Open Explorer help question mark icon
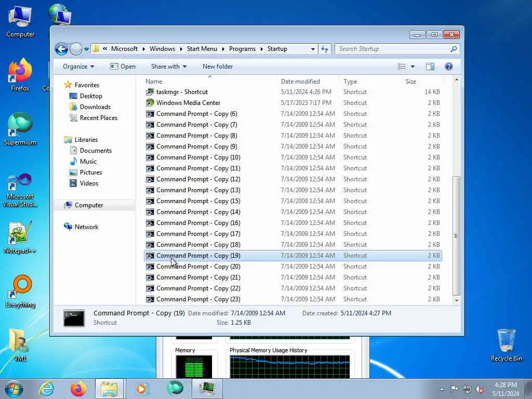 point(448,66)
